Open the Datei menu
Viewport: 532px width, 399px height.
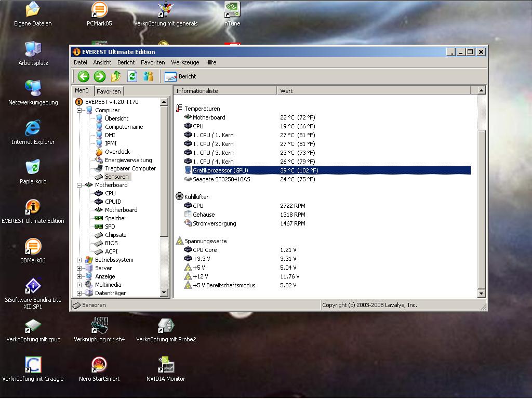[x=81, y=62]
